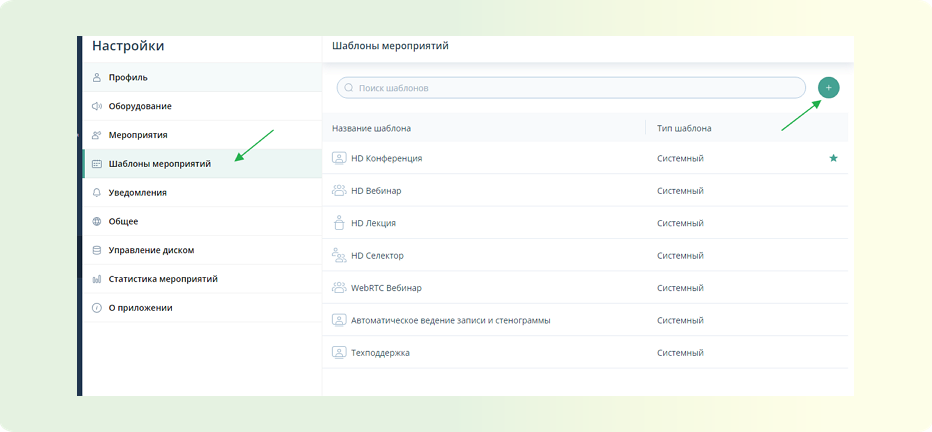Open Автоматическое ведение записи и стенограммы template
Viewport: 932px width, 432px height.
pyautogui.click(x=585, y=320)
